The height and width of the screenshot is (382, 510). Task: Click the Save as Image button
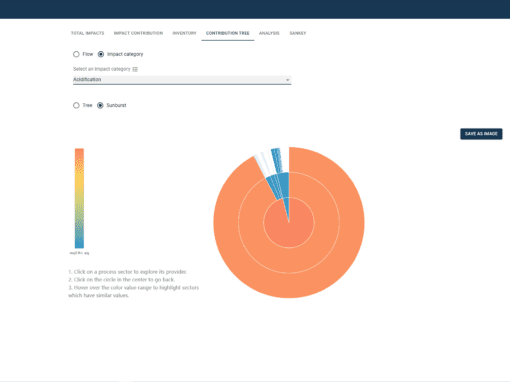(481, 134)
